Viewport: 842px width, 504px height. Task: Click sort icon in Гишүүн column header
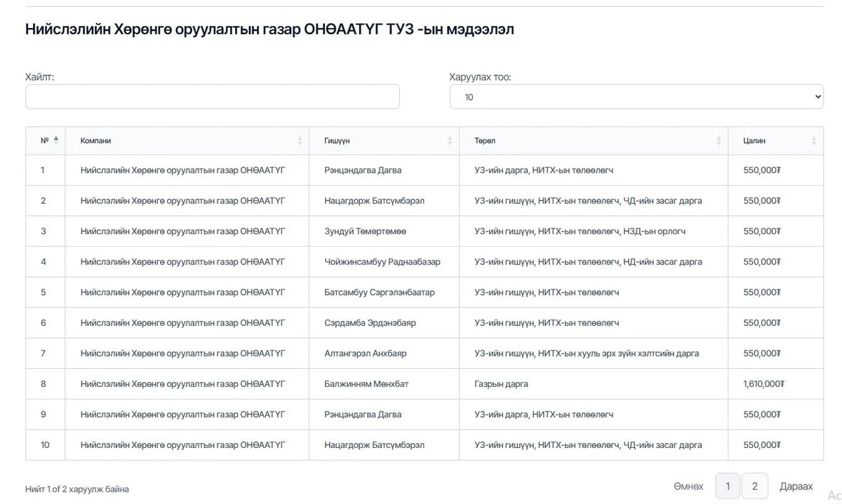tap(450, 141)
